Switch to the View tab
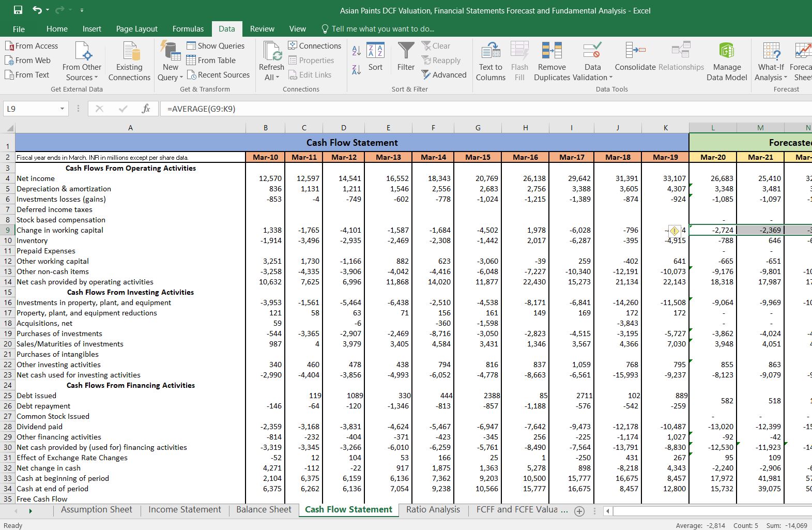Image resolution: width=812 pixels, height=530 pixels. (x=297, y=29)
